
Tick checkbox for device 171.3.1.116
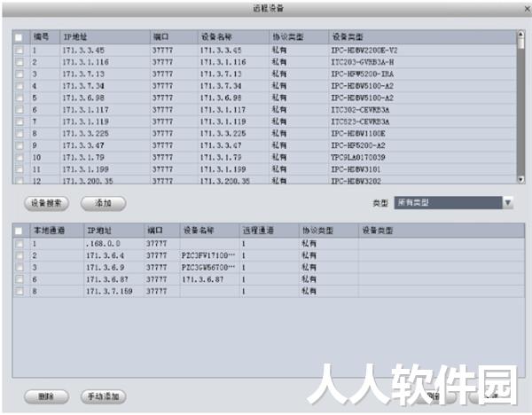tap(19, 62)
